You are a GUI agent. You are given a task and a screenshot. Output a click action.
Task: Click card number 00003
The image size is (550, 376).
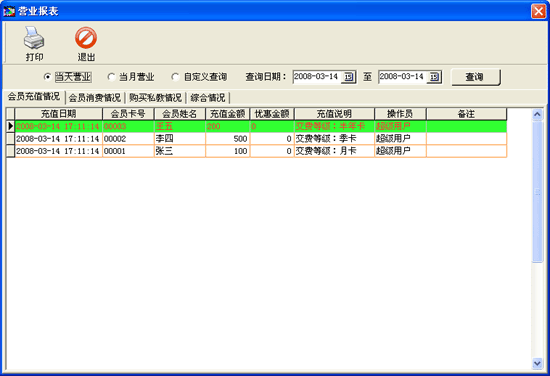point(128,126)
